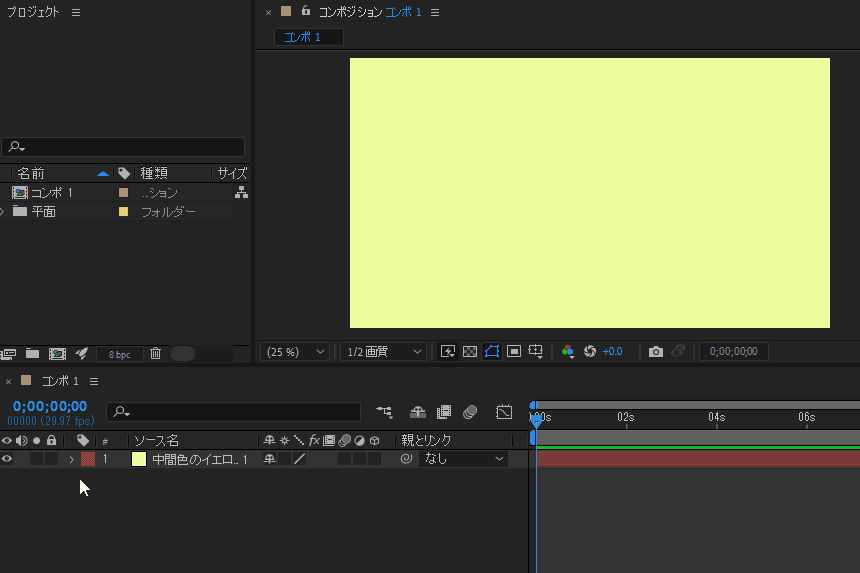Click コンポ 1 name in viewer header
This screenshot has height=573, width=860.
403,12
